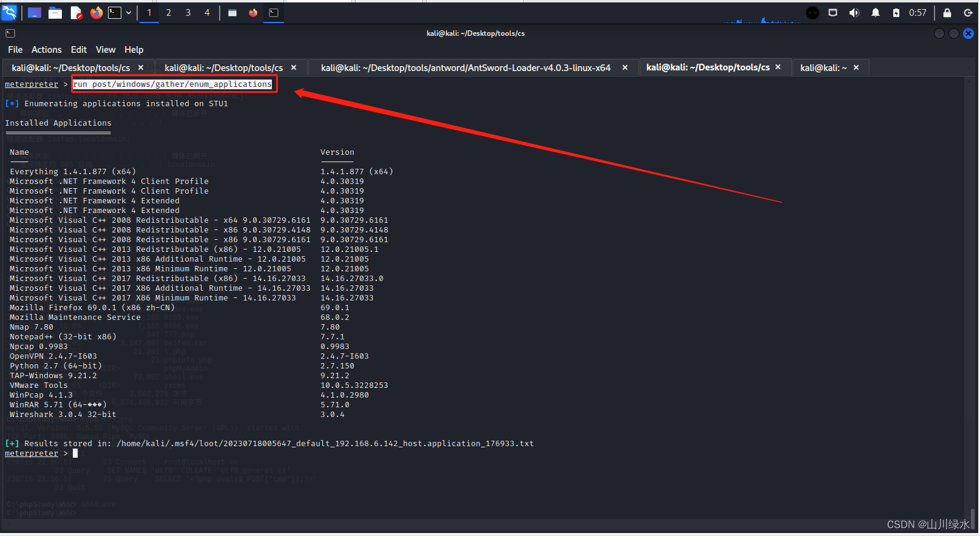Image resolution: width=980 pixels, height=536 pixels.
Task: Close the active bold tools/cs tab
Action: click(x=778, y=67)
